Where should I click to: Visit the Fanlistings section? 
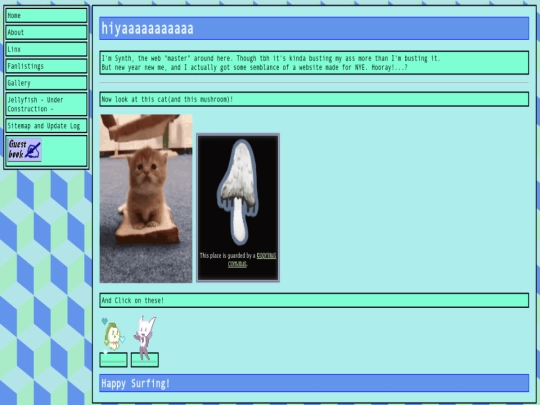click(x=46, y=66)
